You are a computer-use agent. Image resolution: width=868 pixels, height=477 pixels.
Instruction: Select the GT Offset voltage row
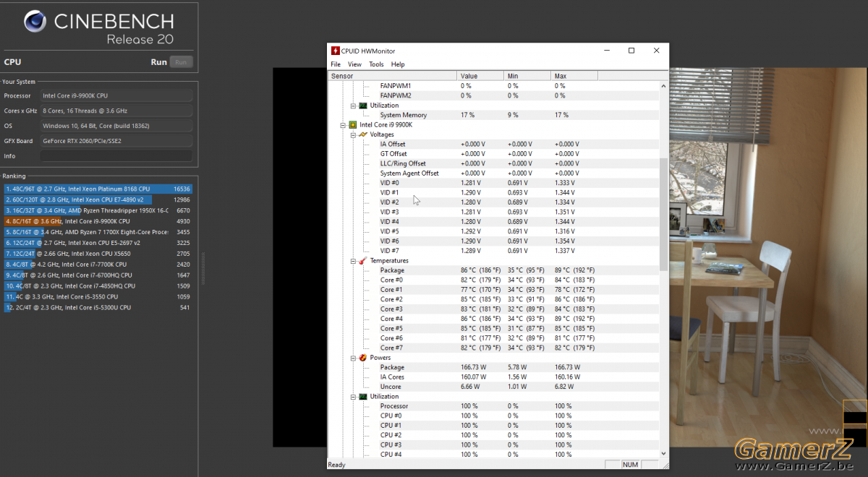[x=494, y=154]
